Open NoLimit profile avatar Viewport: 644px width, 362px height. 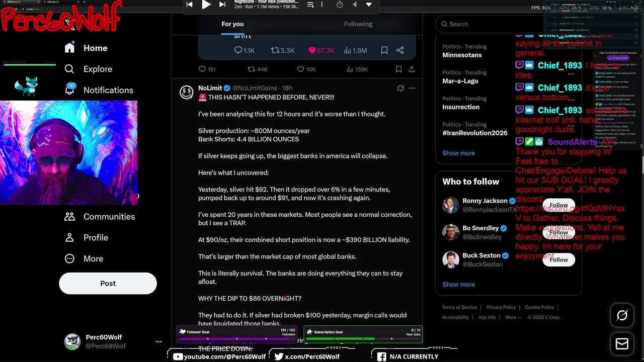click(x=186, y=92)
